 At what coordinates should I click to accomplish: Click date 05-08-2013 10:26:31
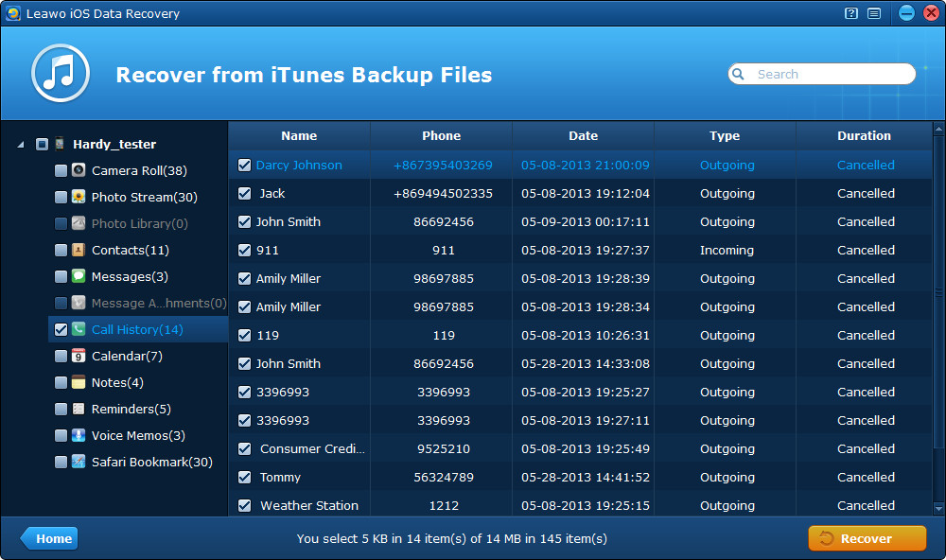click(x=586, y=336)
